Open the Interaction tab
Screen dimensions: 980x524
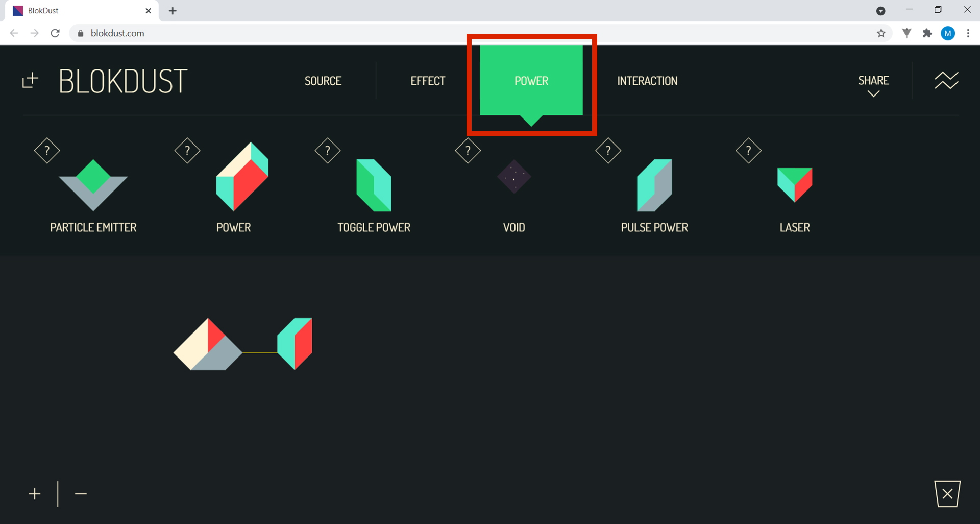click(x=647, y=81)
